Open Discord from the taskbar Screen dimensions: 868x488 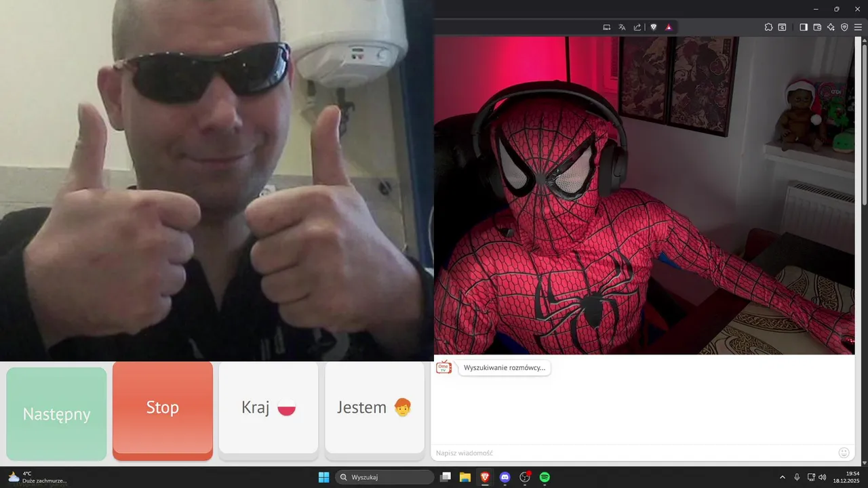[x=505, y=477]
